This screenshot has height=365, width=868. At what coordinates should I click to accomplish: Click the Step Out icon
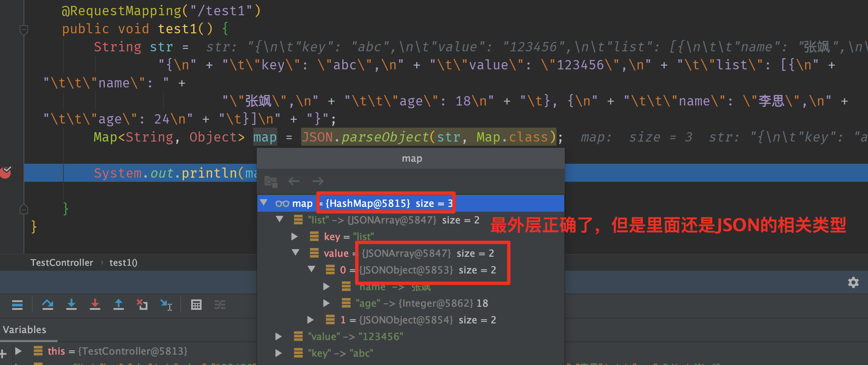(118, 305)
